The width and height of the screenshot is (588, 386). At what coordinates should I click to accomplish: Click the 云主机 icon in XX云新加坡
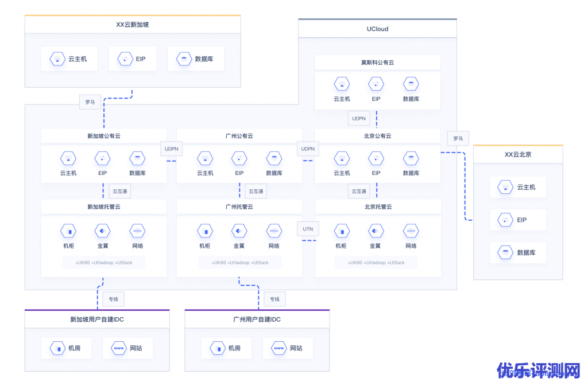point(57,59)
